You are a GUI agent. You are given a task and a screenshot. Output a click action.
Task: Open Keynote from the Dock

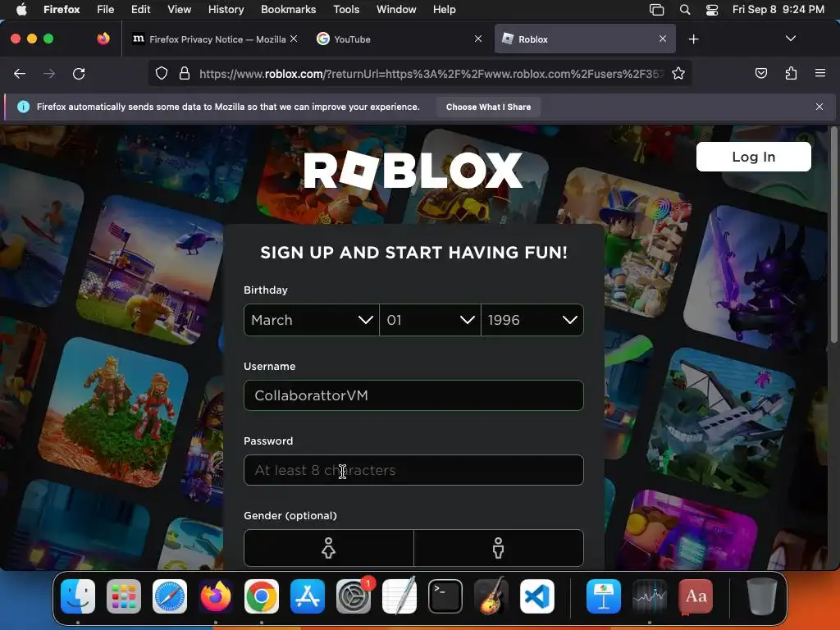tap(603, 596)
